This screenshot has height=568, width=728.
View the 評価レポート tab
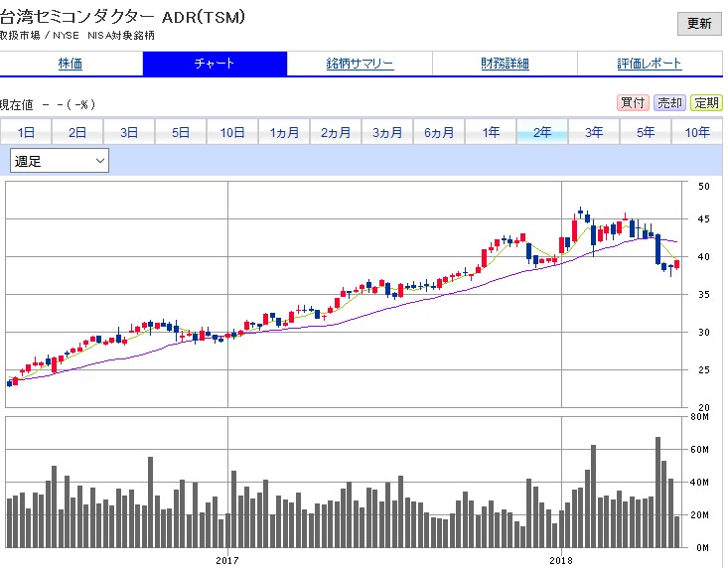(x=650, y=64)
